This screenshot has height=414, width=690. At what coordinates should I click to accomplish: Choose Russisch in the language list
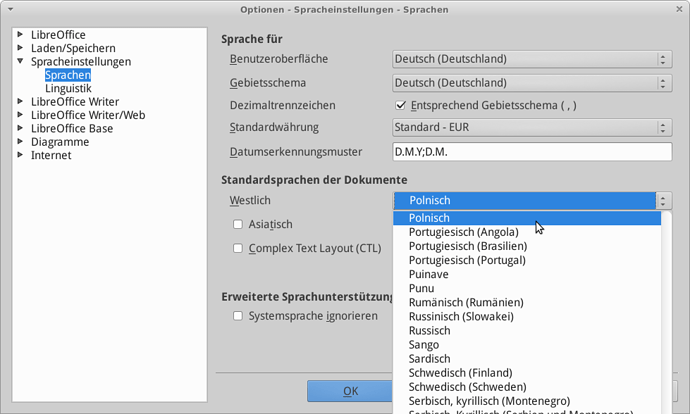click(x=527, y=331)
